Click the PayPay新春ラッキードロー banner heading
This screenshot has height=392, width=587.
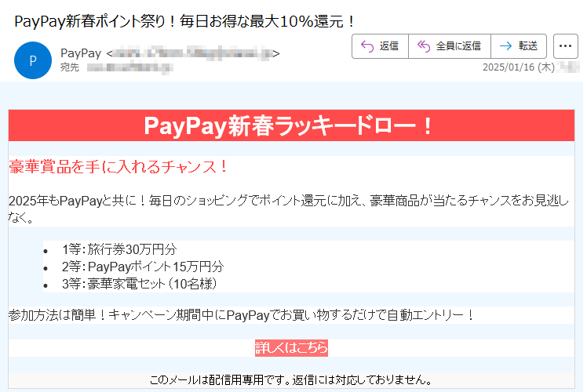(288, 125)
